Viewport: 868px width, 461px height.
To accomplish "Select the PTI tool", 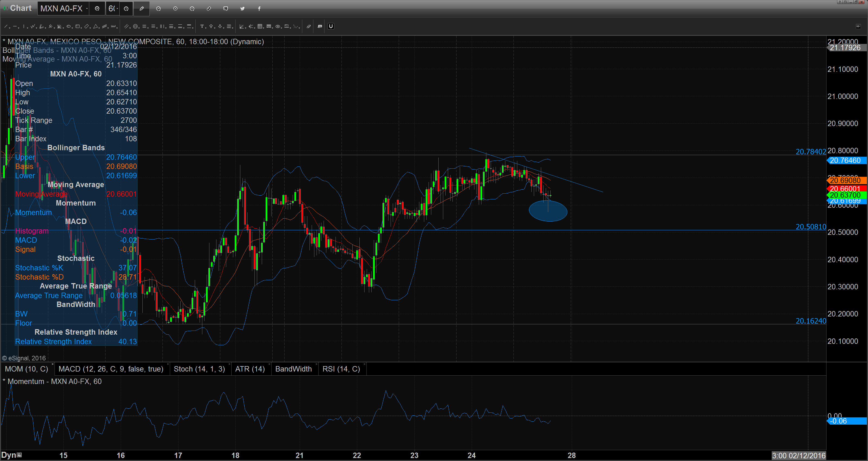I will [x=287, y=26].
